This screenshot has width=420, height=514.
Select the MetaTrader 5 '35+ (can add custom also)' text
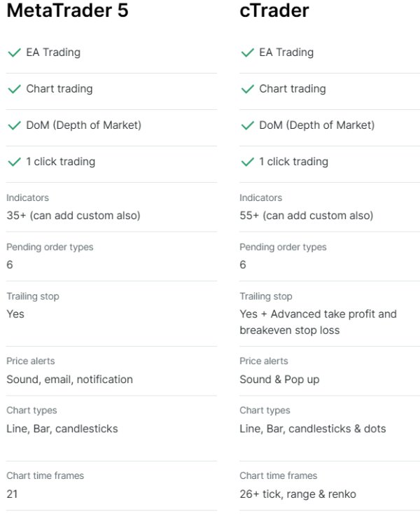point(73,216)
